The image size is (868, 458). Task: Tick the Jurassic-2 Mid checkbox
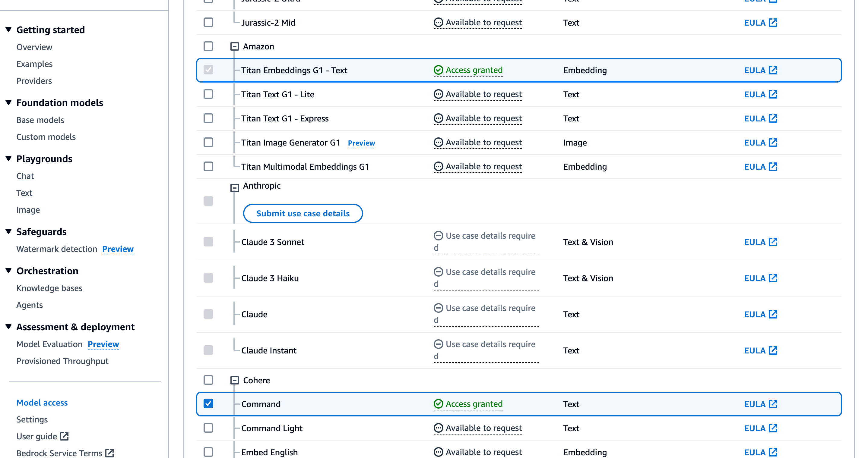pos(208,22)
